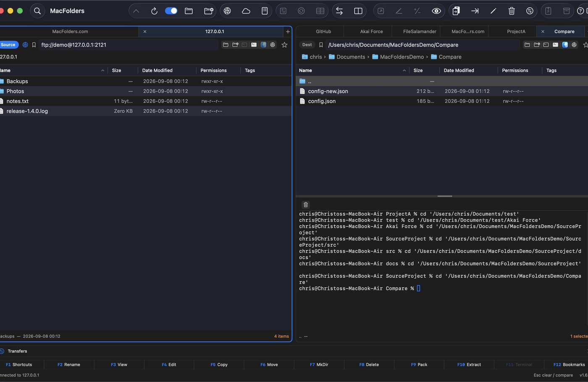This screenshot has width=588, height=382.
Task: Add a new tab in left pane
Action: pos(288,32)
